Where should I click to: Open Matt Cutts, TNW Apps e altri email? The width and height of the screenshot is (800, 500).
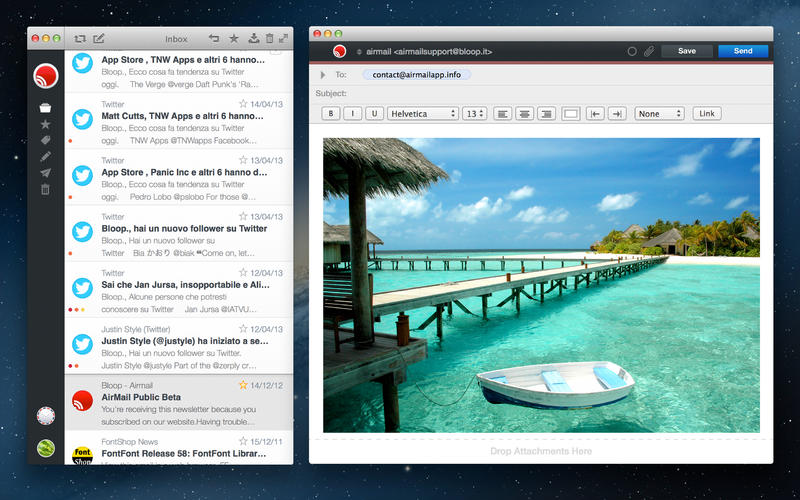pyautogui.click(x=179, y=121)
